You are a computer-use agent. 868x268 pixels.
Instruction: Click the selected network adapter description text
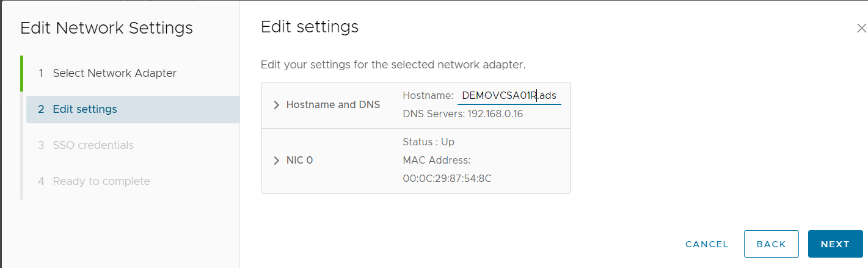[x=393, y=64]
